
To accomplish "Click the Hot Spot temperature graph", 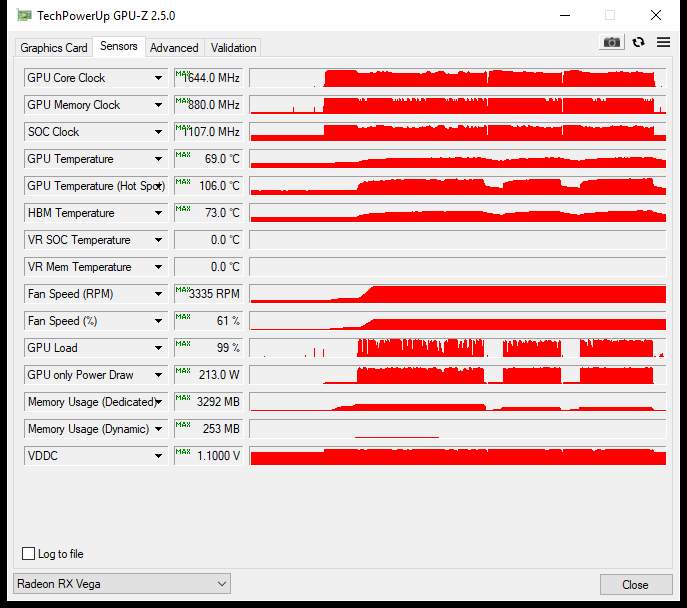I will pos(458,186).
